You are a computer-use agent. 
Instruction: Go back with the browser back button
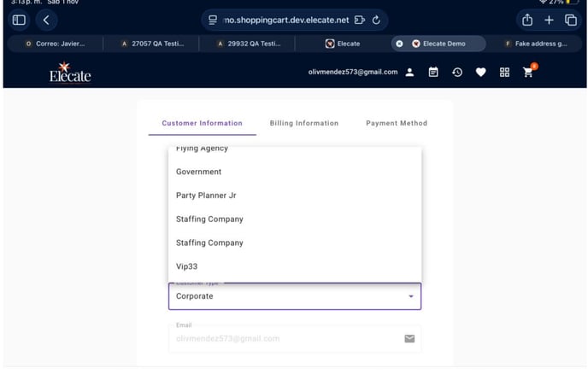[46, 20]
